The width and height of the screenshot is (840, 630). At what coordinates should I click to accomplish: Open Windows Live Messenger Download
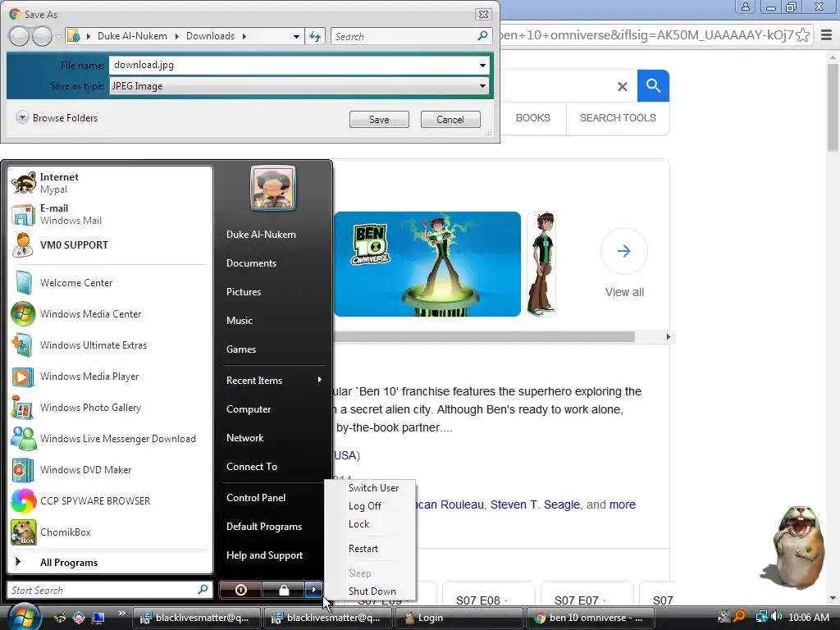(x=110, y=438)
